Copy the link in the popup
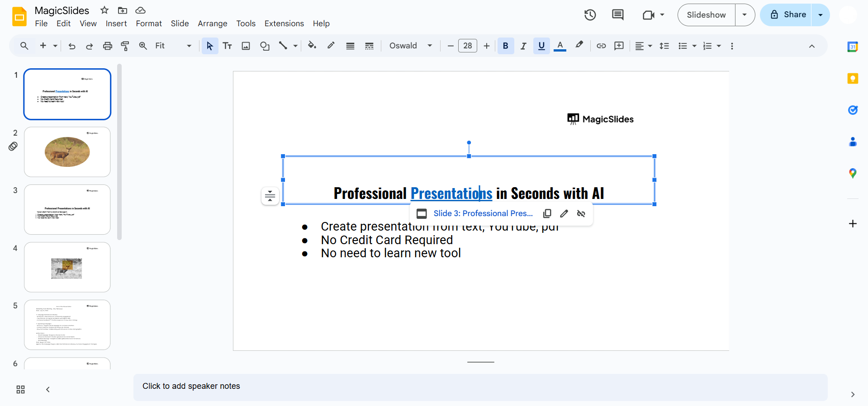 [547, 213]
